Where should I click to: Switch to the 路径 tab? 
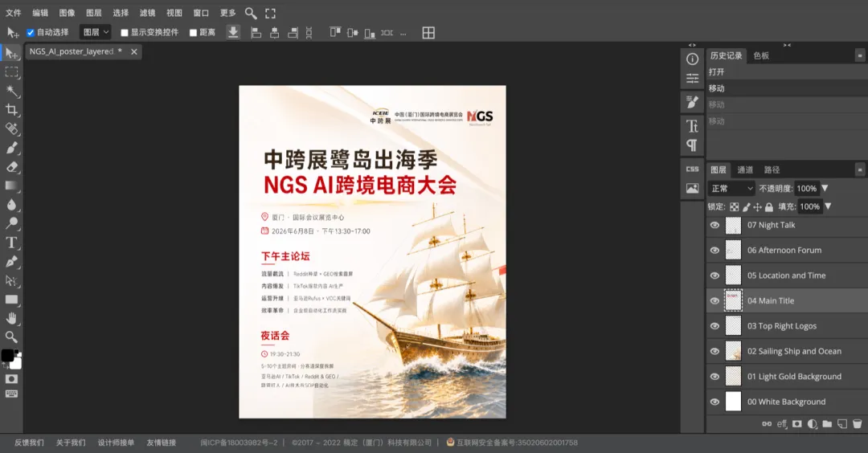(x=772, y=169)
